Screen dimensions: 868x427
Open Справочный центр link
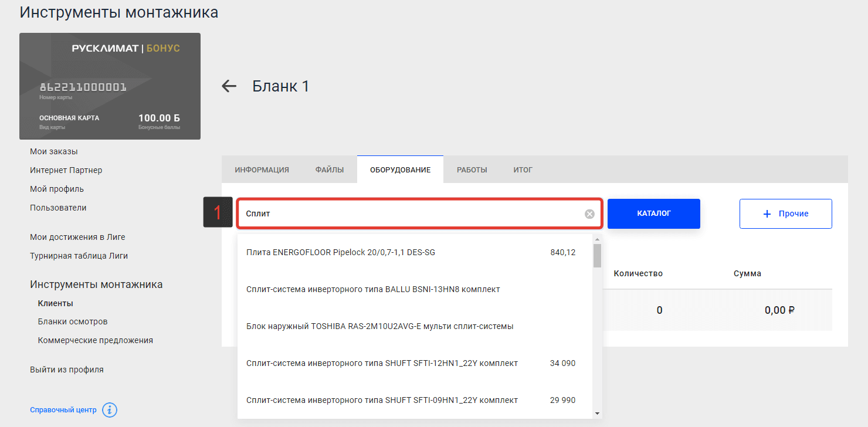coord(63,410)
